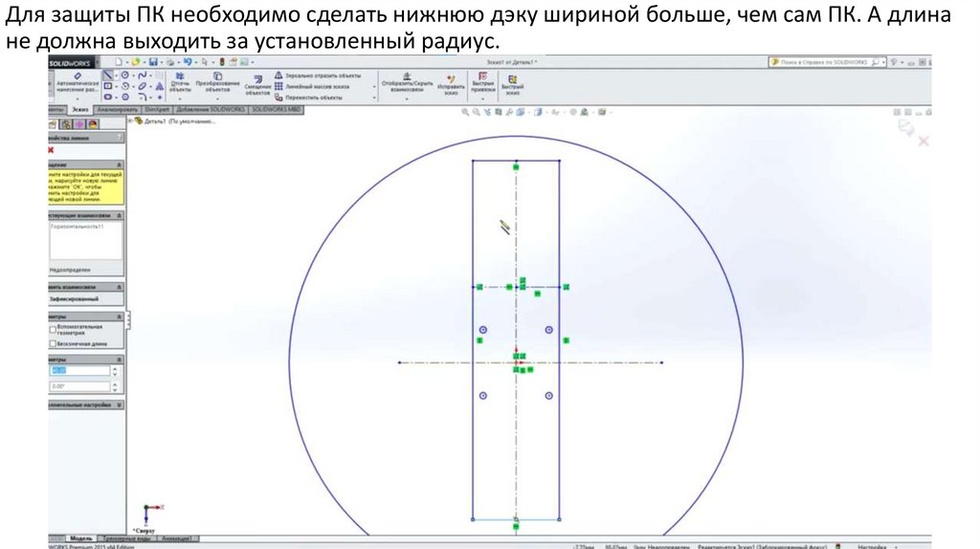Select the Straight Slot tool
Viewport: 980px width, 549px height.
coord(107,97)
